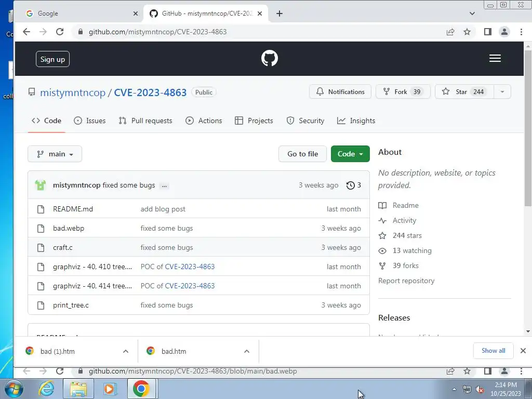Switch to the Issues tab

(x=90, y=121)
